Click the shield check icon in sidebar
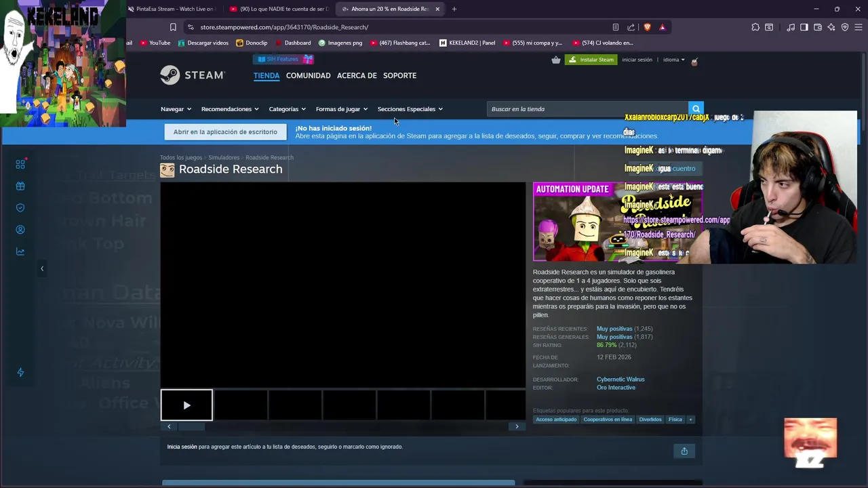This screenshot has height=488, width=868. (x=20, y=207)
